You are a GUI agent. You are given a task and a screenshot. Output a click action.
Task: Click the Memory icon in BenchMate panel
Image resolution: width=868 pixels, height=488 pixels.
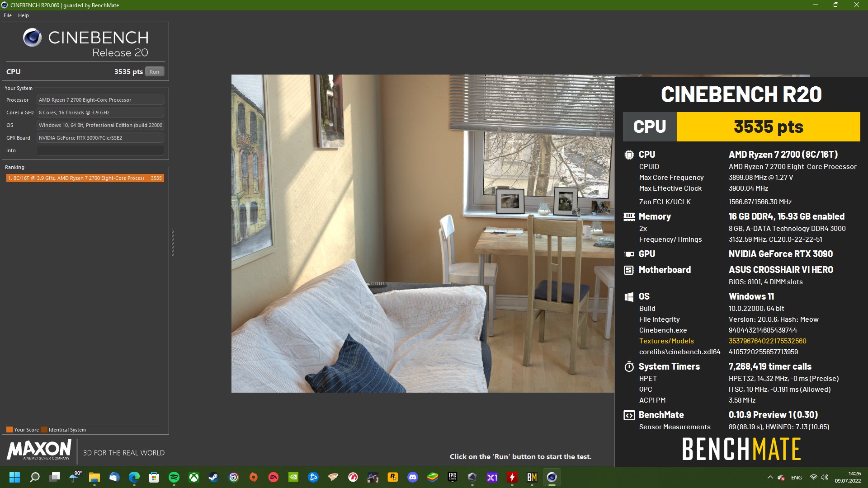click(629, 217)
